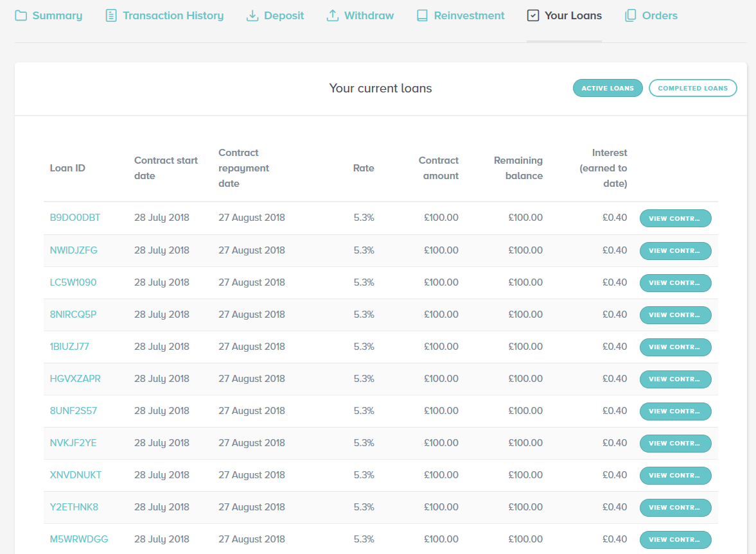View contract for loan HGVXZAPR
Screen dimensions: 756x554
676,379
